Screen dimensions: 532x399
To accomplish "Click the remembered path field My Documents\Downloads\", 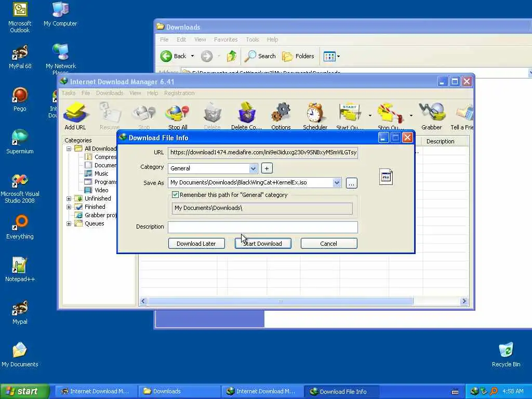I will coord(262,208).
